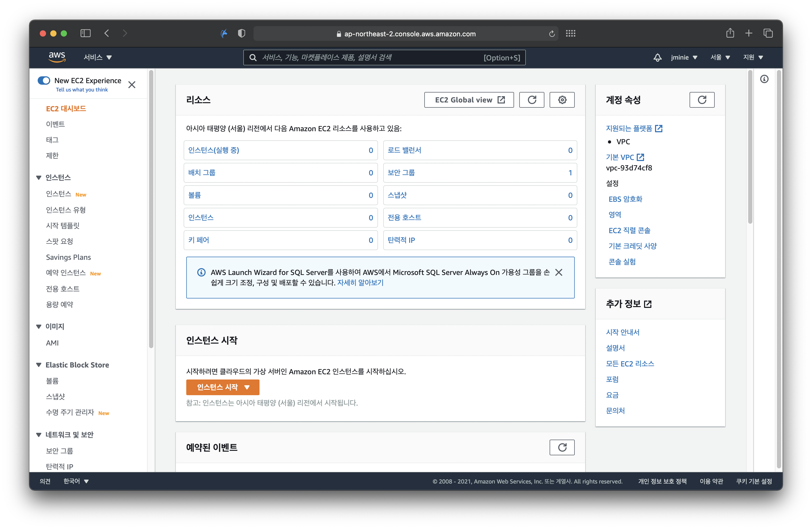
Task: Click the sidebar vertical scrollbar
Action: [x=151, y=209]
